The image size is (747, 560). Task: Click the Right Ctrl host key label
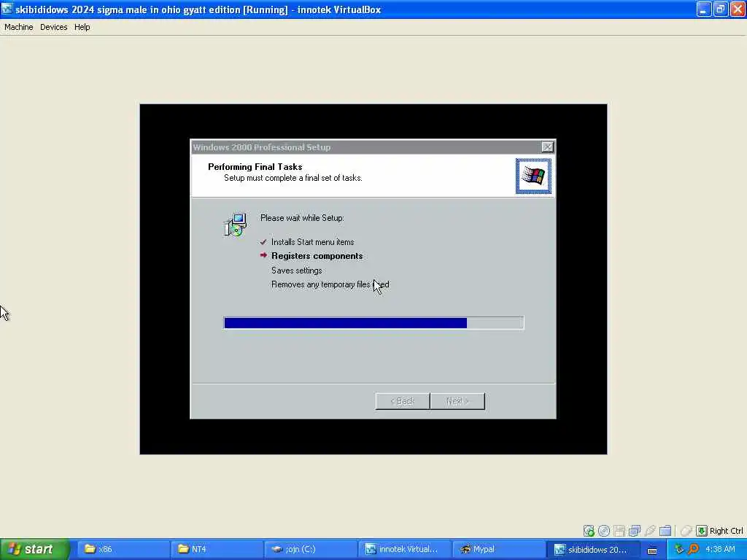tap(726, 531)
